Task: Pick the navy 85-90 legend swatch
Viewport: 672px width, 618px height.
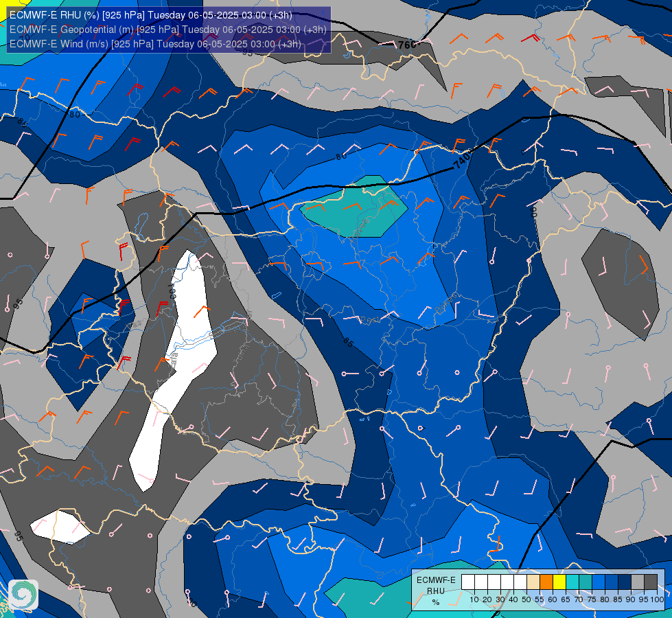Action: pyautogui.click(x=625, y=582)
